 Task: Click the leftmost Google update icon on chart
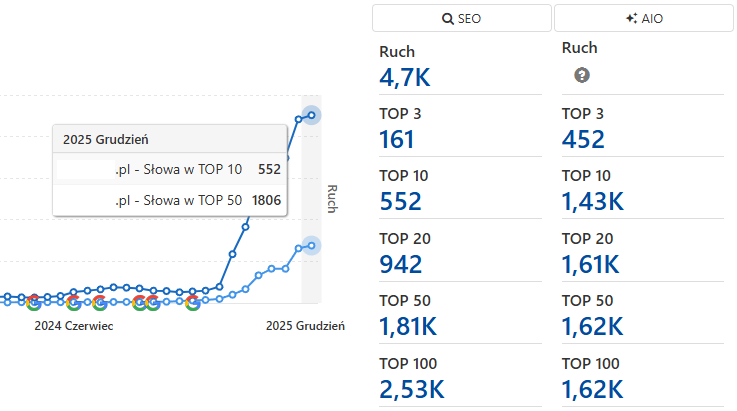(33, 302)
